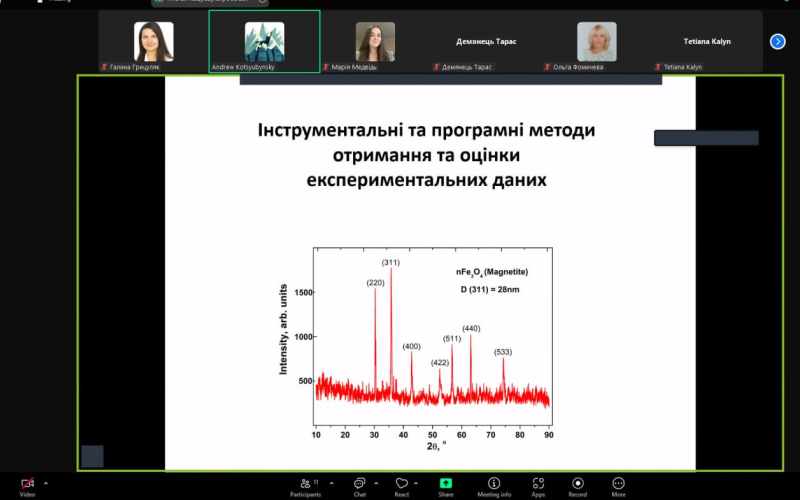Show next participants with the blue arrow
Image resolution: width=800 pixels, height=500 pixels.
click(x=778, y=41)
